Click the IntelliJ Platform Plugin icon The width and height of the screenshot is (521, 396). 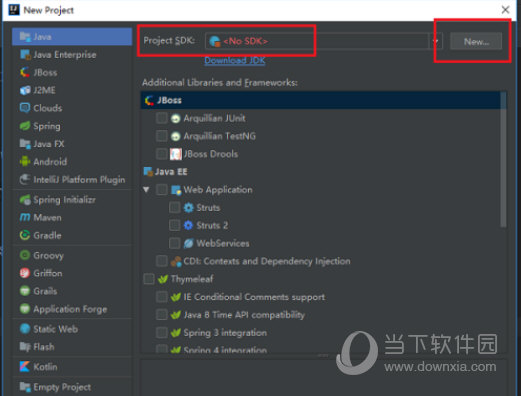(x=25, y=180)
